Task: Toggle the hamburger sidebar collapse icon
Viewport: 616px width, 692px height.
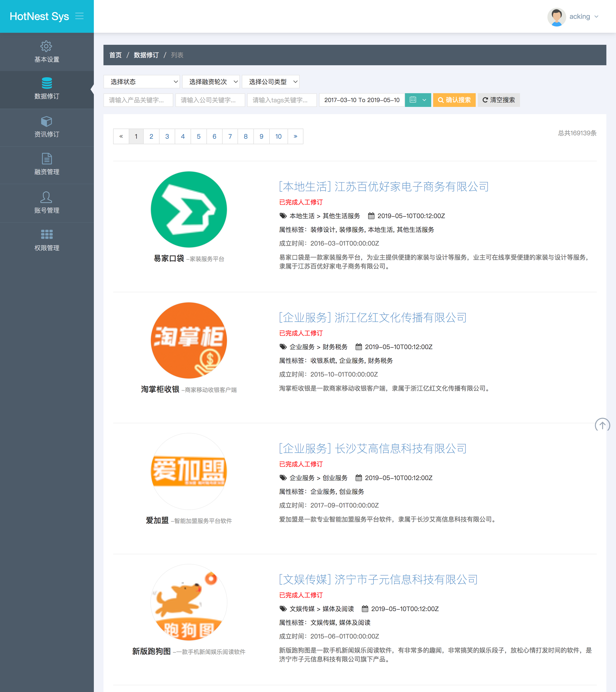Action: pyautogui.click(x=79, y=16)
